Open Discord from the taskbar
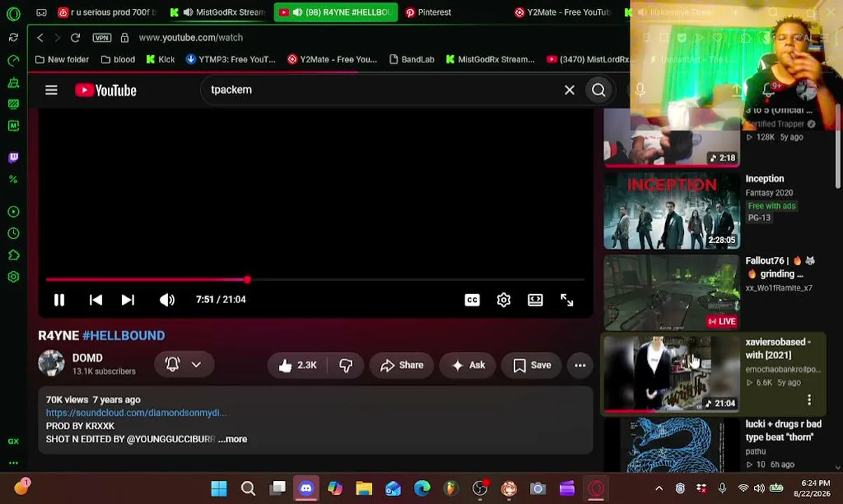Screen dimensions: 843x504 pos(306,489)
